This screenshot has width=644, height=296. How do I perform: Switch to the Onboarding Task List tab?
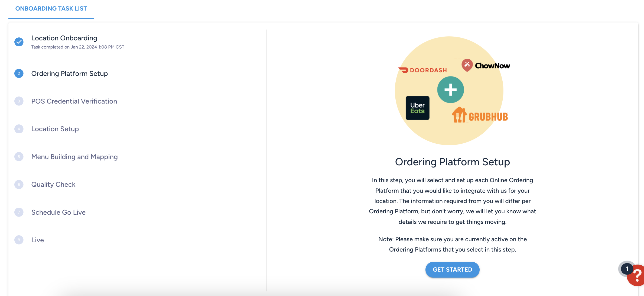[51, 8]
